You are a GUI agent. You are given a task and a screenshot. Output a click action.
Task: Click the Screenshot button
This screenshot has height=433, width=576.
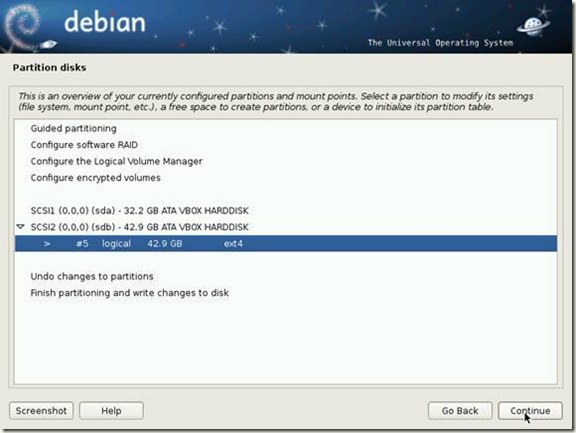pos(41,411)
